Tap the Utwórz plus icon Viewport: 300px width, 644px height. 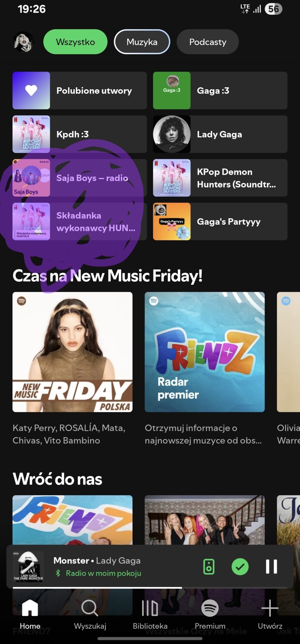click(x=270, y=608)
